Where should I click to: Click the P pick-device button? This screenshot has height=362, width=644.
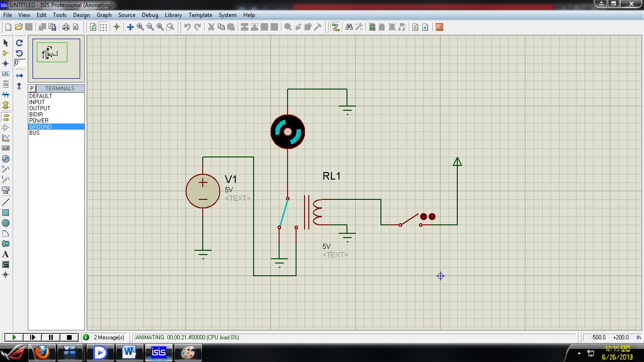pyautogui.click(x=31, y=88)
